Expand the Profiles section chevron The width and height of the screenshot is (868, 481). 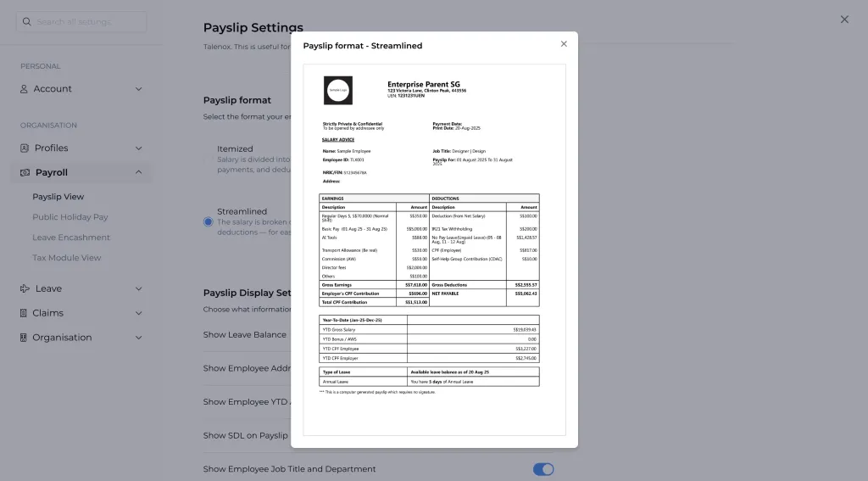(x=139, y=148)
